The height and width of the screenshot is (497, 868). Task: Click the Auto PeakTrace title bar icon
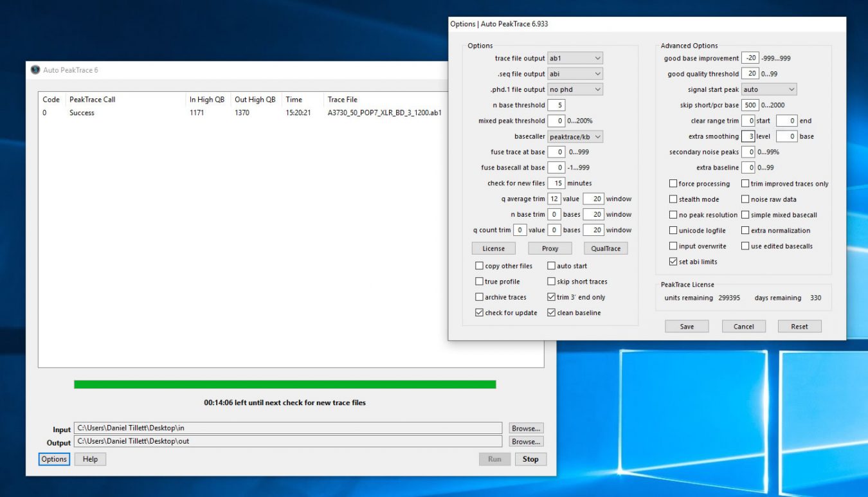point(35,70)
